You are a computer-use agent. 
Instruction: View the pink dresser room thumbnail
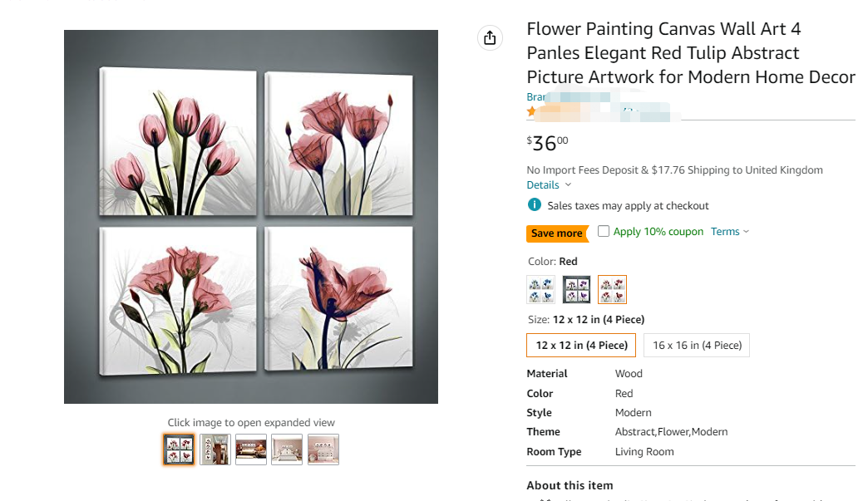click(x=323, y=449)
